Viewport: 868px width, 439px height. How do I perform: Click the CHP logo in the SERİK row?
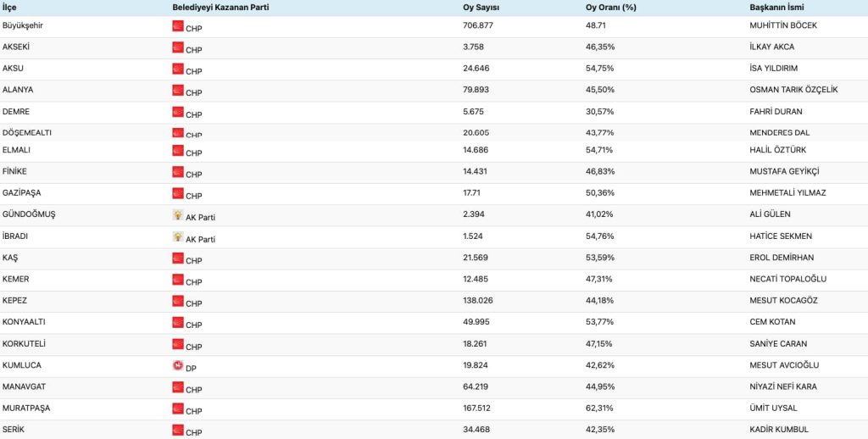click(178, 431)
